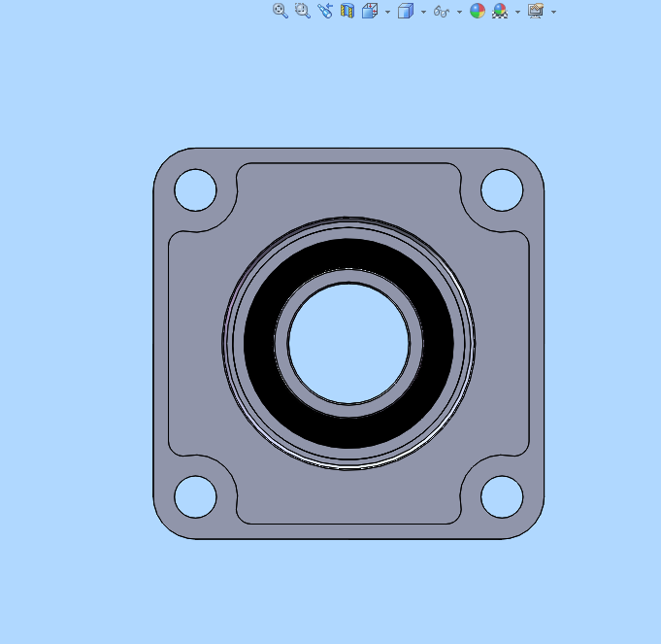Expand the Hide/Show Items dropdown arrow
Screen dimensions: 661x644
(x=459, y=13)
